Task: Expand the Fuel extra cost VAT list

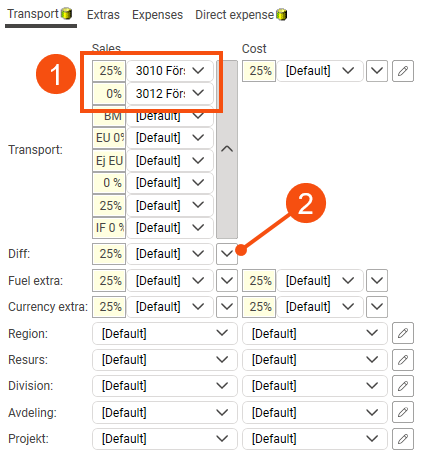Action: 377,280
